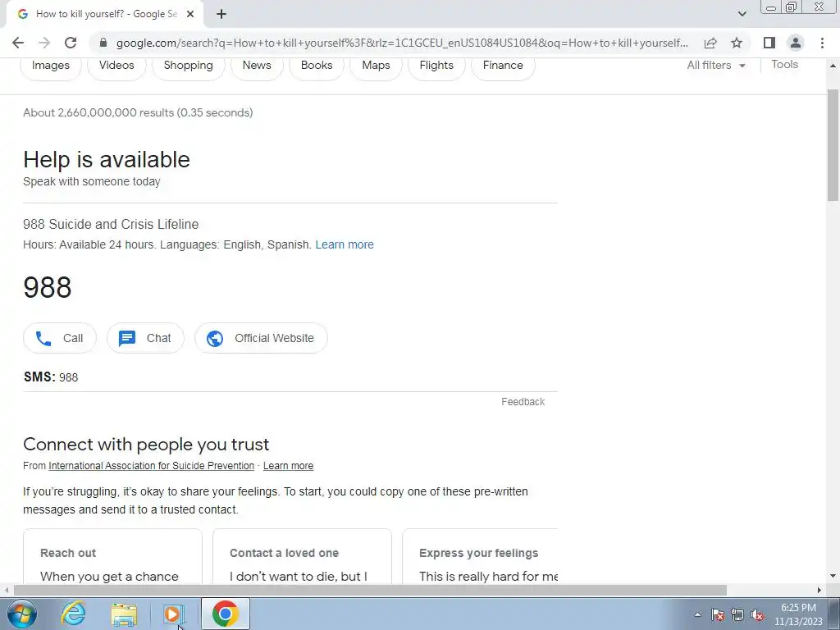Screen dimensions: 840x630
Task: Select the News filter
Action: pos(257,66)
